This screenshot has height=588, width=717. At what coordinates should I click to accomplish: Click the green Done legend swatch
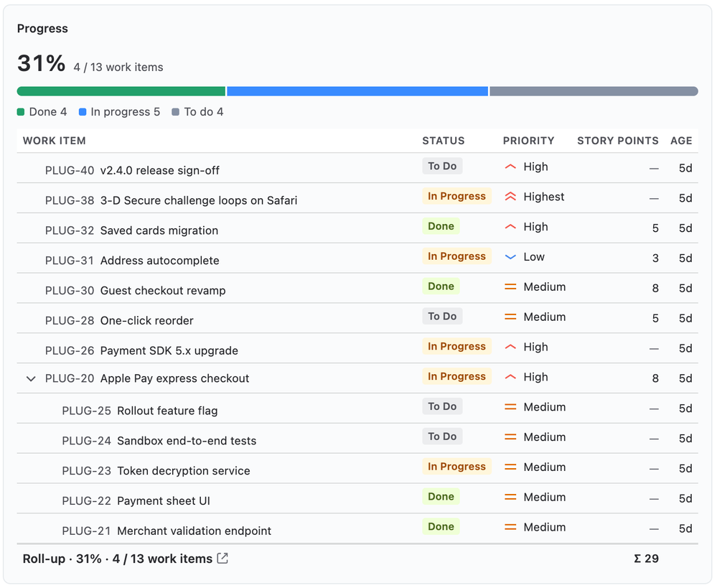pyautogui.click(x=21, y=112)
